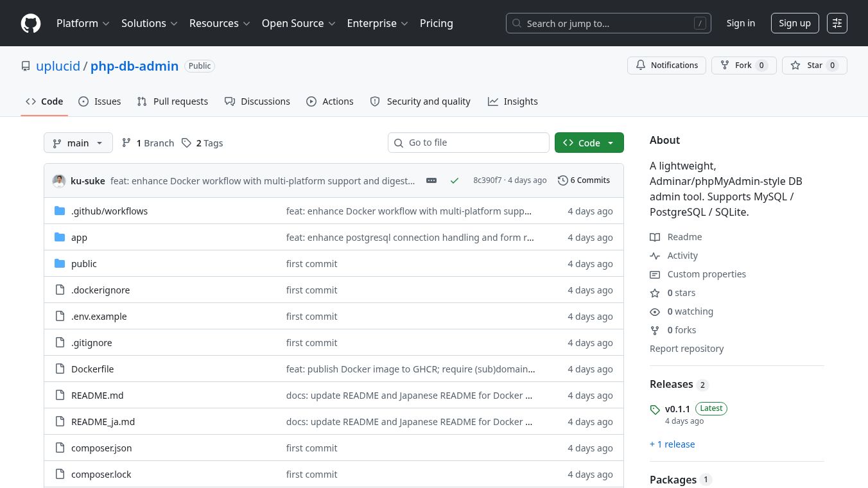868x488 pixels.
Task: Star the php-db-admin repository
Action: (x=815, y=65)
